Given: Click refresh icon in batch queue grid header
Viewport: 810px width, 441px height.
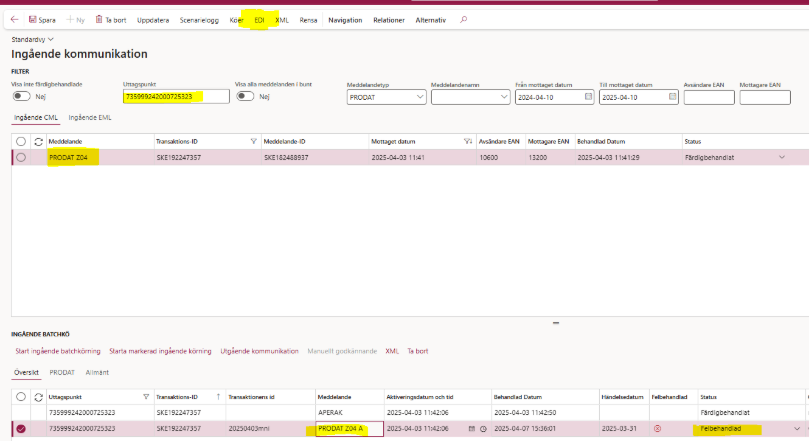Looking at the screenshot, I should (x=38, y=396).
